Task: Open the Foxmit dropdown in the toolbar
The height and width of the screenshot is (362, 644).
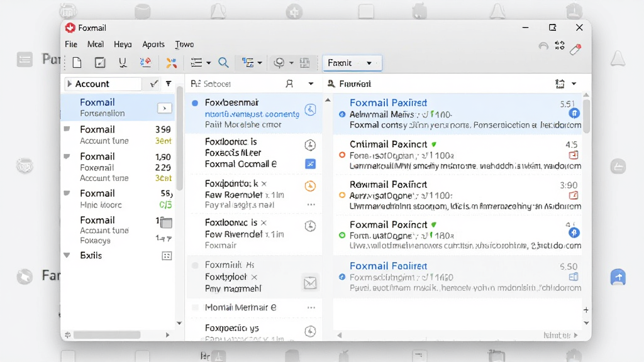Action: pos(352,63)
